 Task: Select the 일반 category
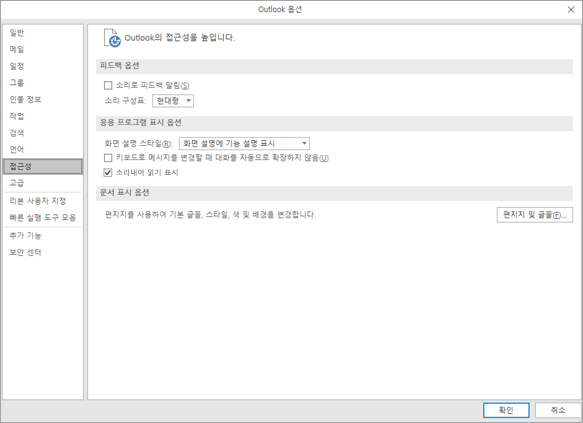[42, 33]
